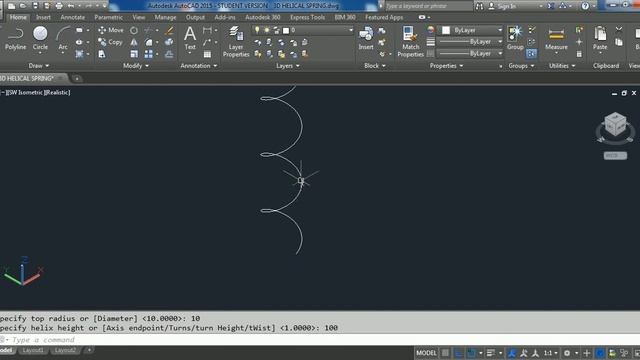Open the layer name dropdown list
Image resolution: width=640 pixels, height=360 pixels.
click(351, 30)
